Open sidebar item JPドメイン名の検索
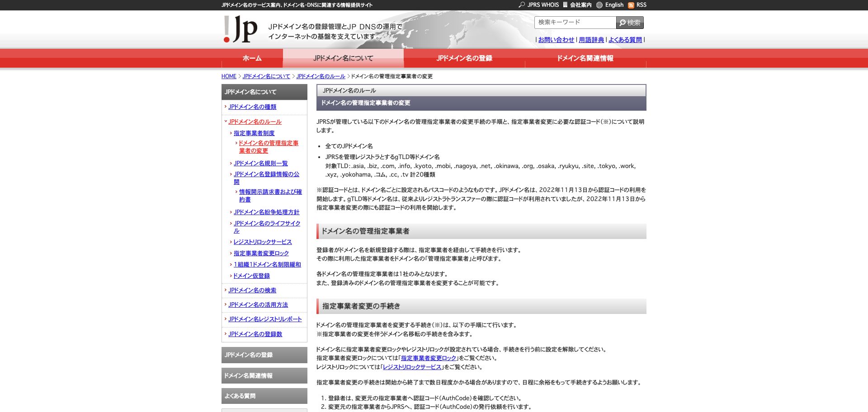The height and width of the screenshot is (412, 868). coord(252,290)
